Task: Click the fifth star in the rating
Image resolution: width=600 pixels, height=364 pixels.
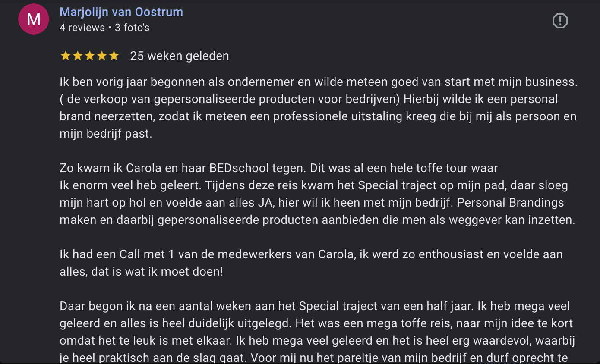Action: [114, 56]
